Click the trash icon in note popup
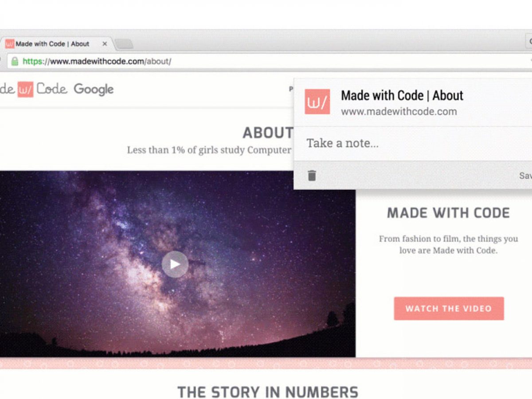The height and width of the screenshot is (399, 532). [312, 176]
